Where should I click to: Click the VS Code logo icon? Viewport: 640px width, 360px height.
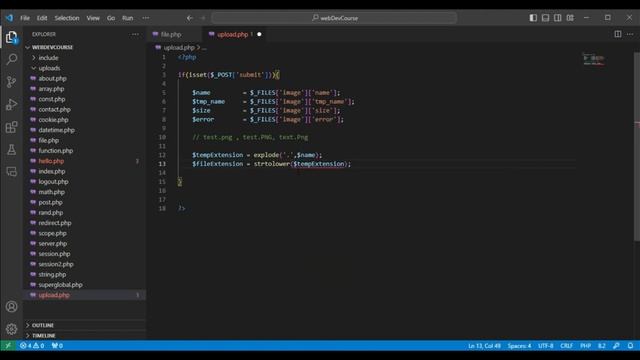[x=9, y=18]
